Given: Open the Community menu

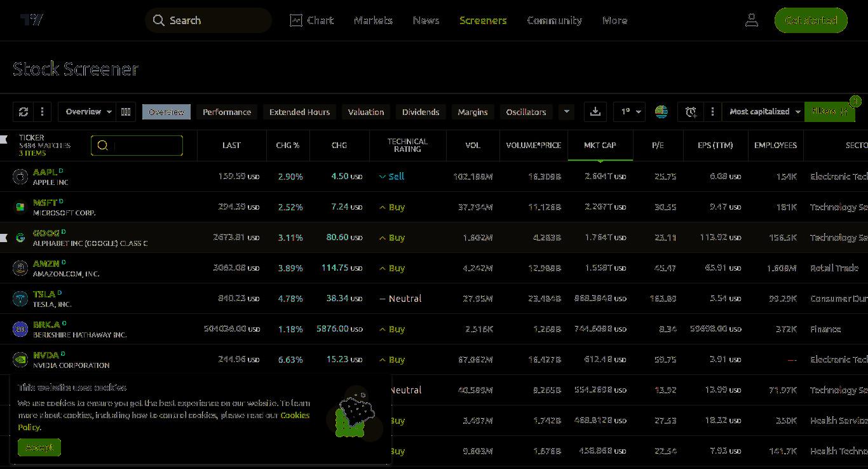Looking at the screenshot, I should coord(554,20).
